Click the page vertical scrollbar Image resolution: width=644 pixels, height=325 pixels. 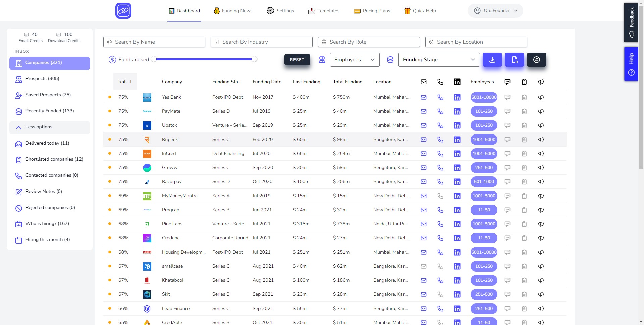click(x=641, y=87)
